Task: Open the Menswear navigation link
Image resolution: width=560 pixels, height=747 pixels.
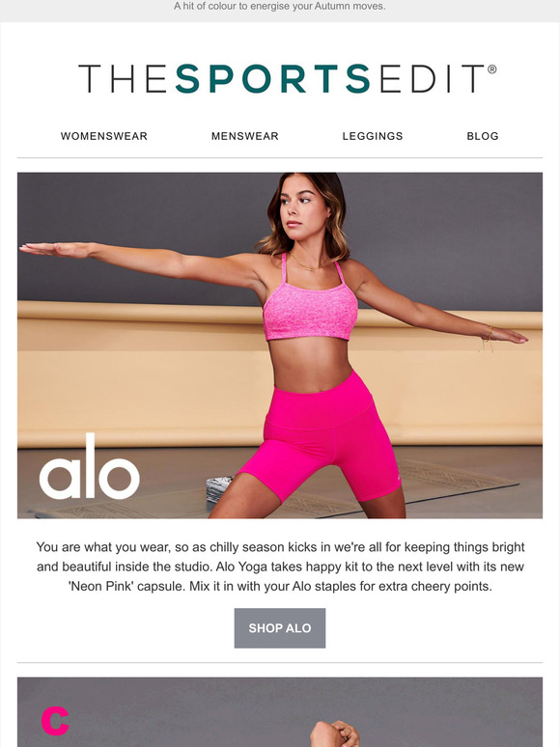Action: coord(245,136)
